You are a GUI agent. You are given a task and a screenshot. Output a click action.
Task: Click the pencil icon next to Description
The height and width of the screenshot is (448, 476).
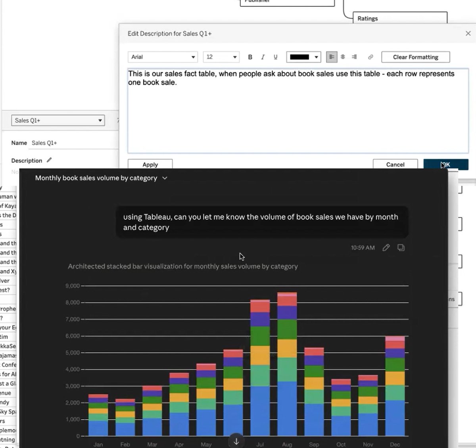coord(49,160)
